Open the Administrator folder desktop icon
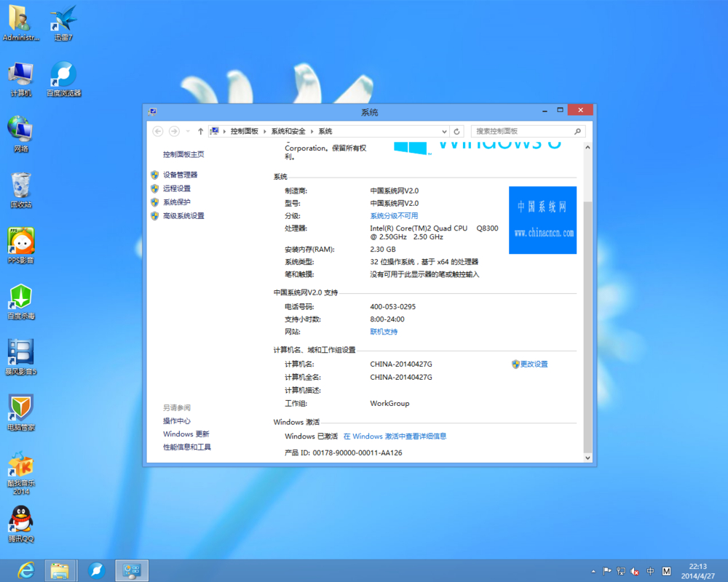Viewport: 728px width, 582px height. click(x=20, y=23)
